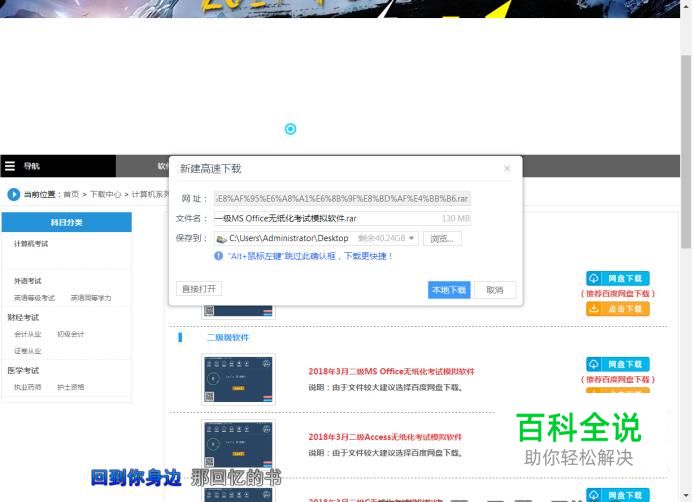Click the topmost 网盘下载 button
This screenshot has height=502, width=692.
pos(618,279)
